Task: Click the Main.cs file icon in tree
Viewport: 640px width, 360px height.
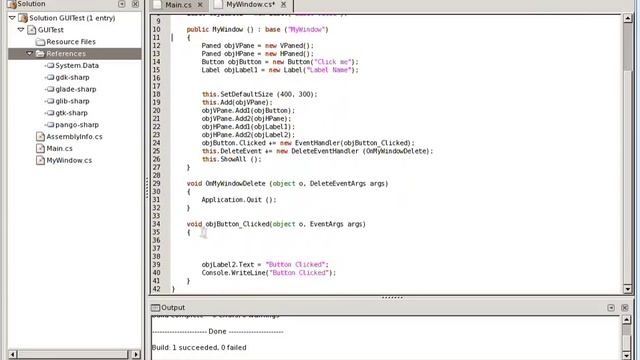Action: (40, 148)
